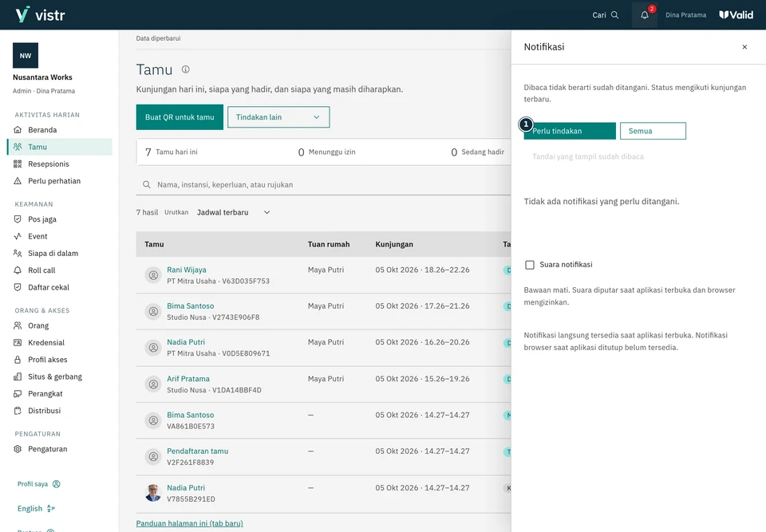Click Nadia Putri's photo avatar
766x532 pixels.
coord(153,493)
